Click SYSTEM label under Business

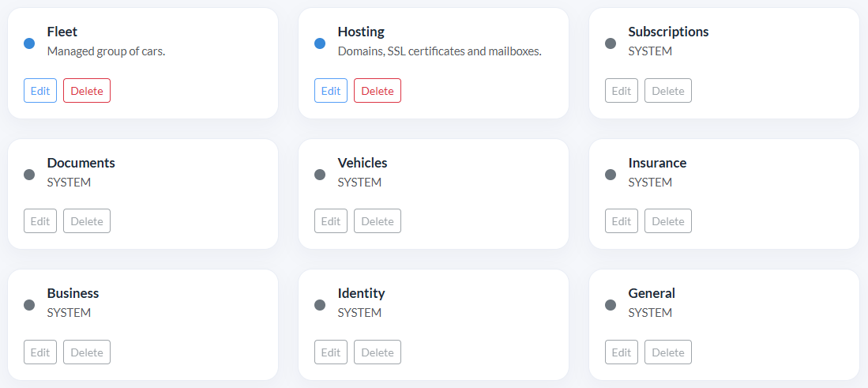[x=69, y=313]
